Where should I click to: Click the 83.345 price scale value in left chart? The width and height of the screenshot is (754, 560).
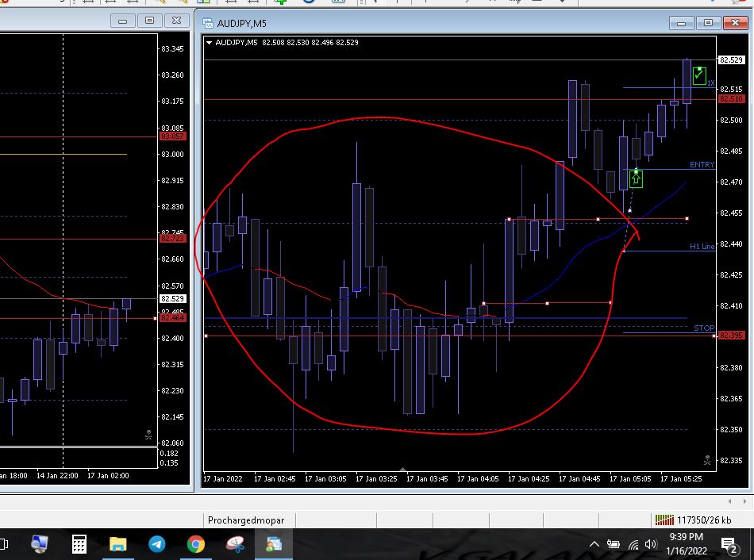coord(172,49)
